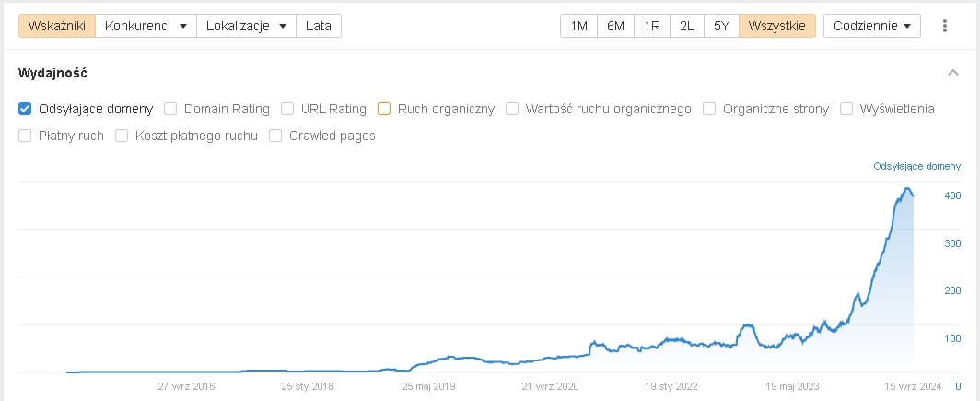Enable Organiczne strony metric
The height and width of the screenshot is (401, 980).
click(709, 109)
